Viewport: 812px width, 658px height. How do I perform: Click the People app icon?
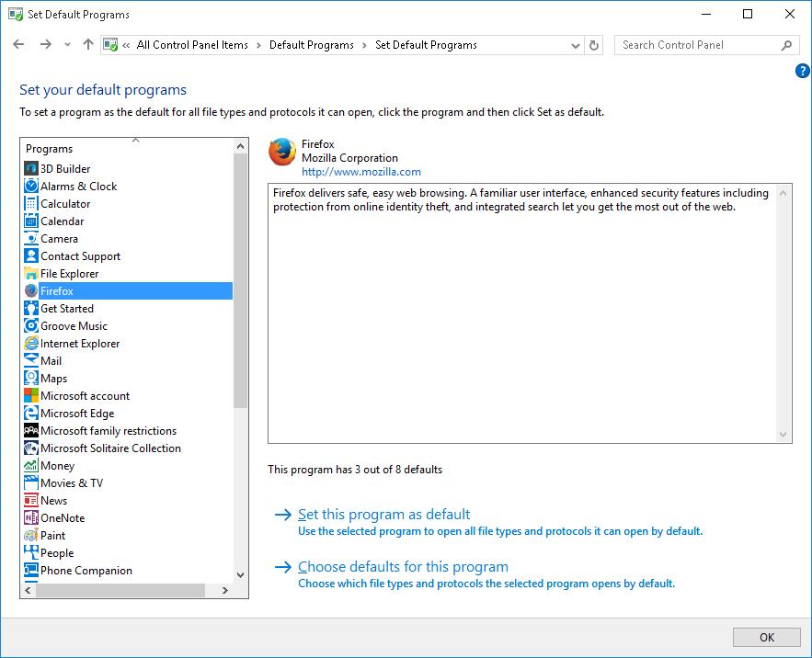[31, 553]
